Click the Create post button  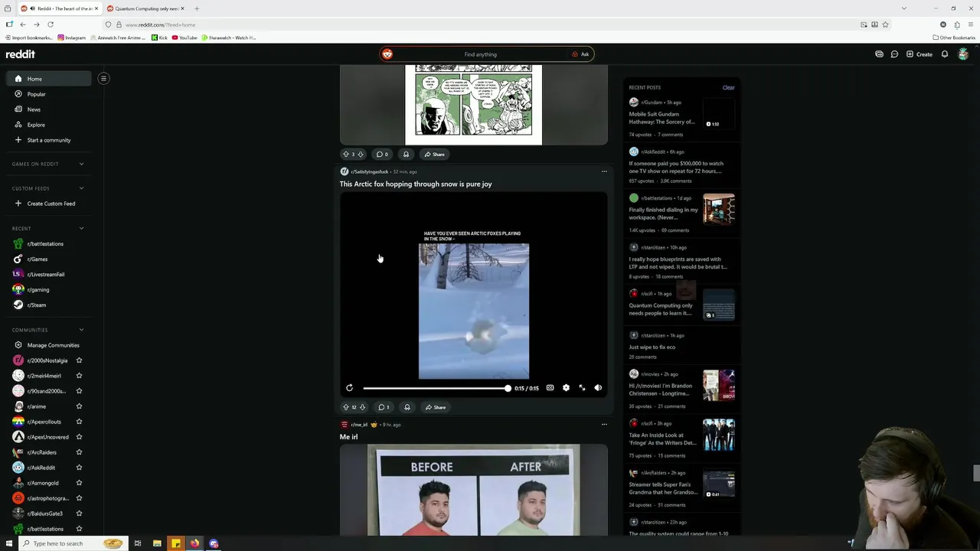coord(919,54)
